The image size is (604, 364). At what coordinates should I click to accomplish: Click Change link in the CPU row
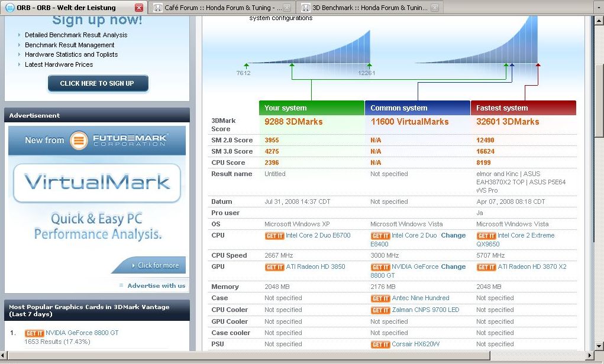click(453, 236)
